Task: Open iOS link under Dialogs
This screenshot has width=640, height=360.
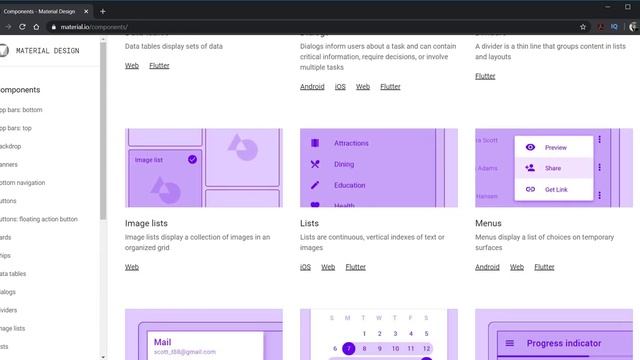Action: pos(340,87)
